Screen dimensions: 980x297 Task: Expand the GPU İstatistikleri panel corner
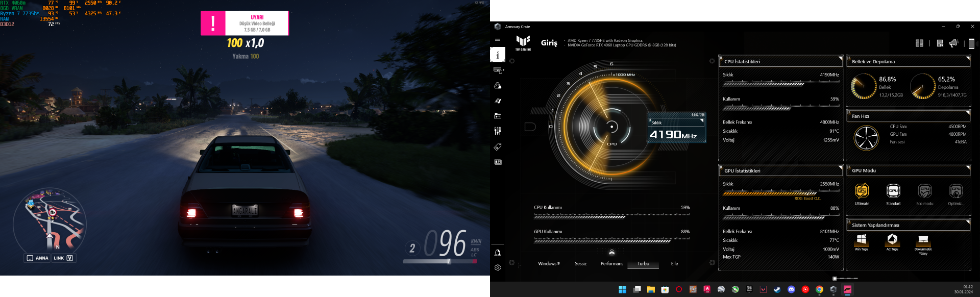841,167
